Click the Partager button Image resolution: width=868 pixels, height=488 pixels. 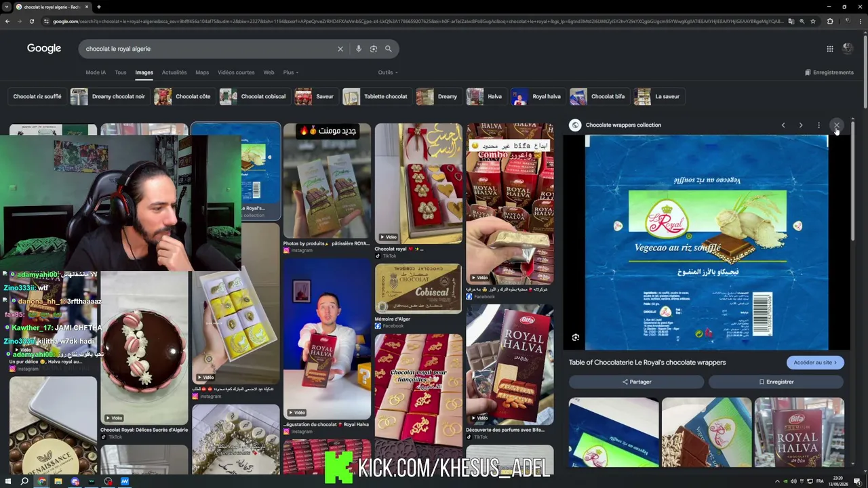637,382
